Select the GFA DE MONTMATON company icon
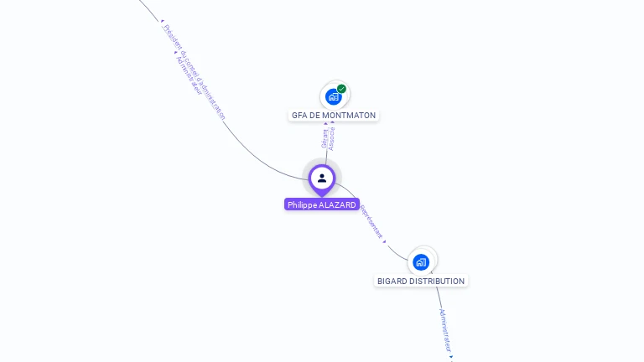The width and height of the screenshot is (644, 362). pos(334,97)
